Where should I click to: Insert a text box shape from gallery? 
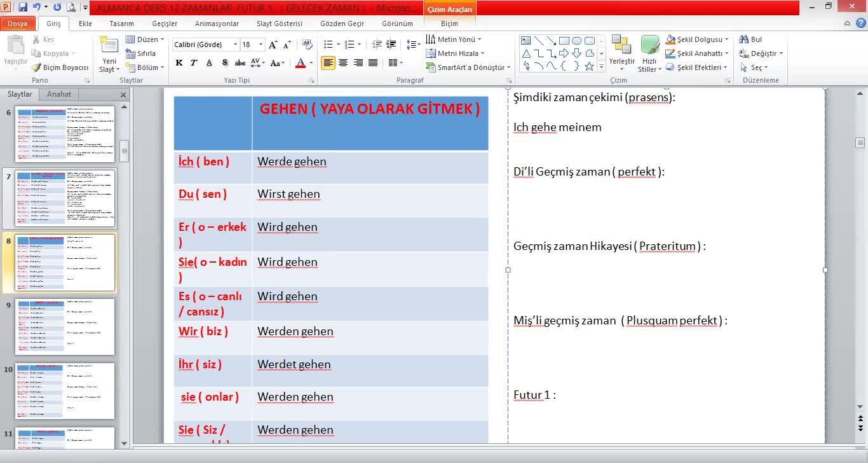(526, 41)
